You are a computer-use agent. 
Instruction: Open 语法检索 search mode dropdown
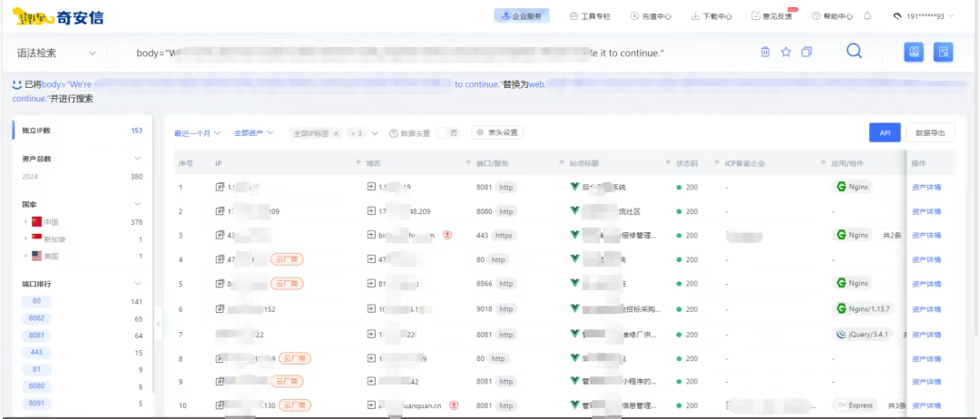click(x=57, y=54)
